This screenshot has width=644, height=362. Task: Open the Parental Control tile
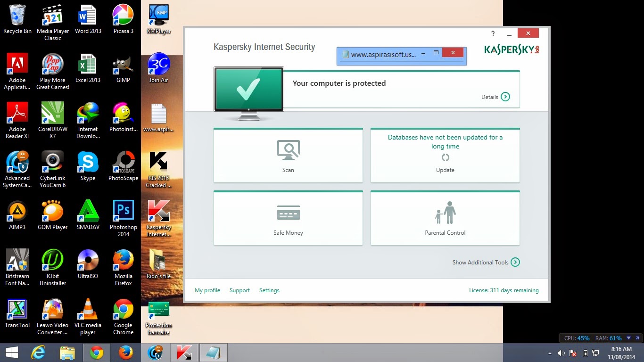click(x=445, y=218)
